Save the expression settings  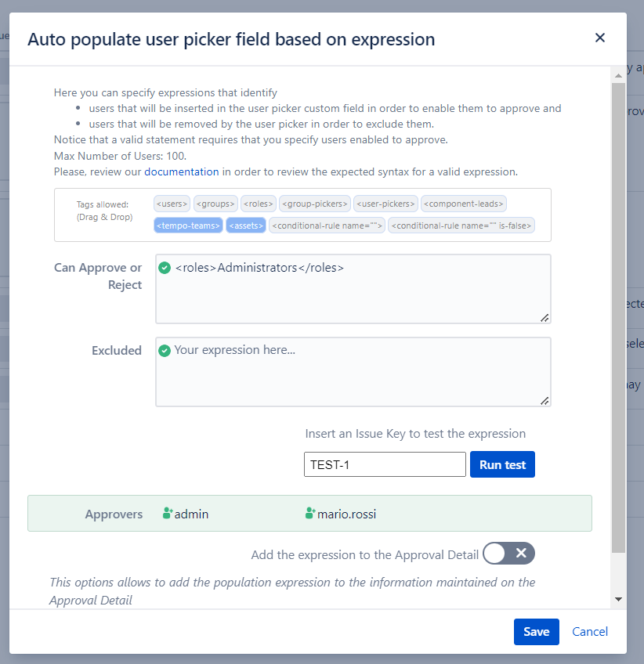click(536, 632)
